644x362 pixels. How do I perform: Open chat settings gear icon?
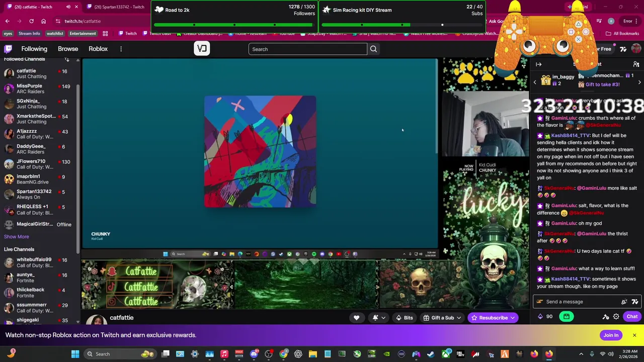[616, 317]
